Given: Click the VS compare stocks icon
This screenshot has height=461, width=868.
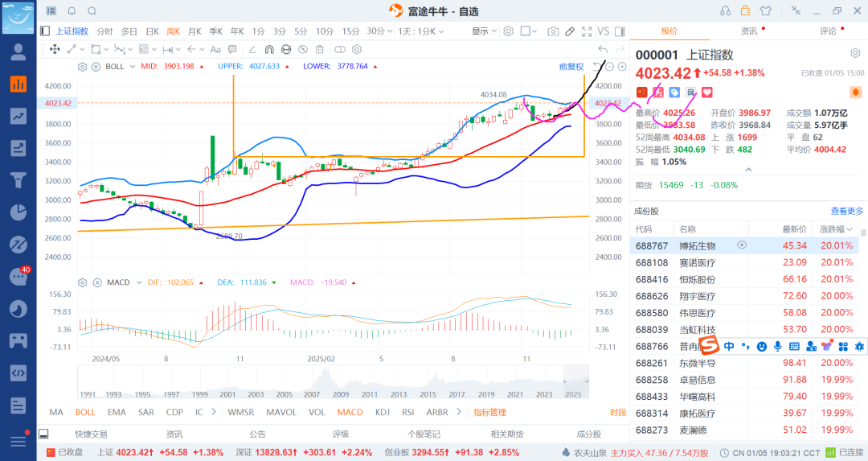Looking at the screenshot, I should (604, 31).
